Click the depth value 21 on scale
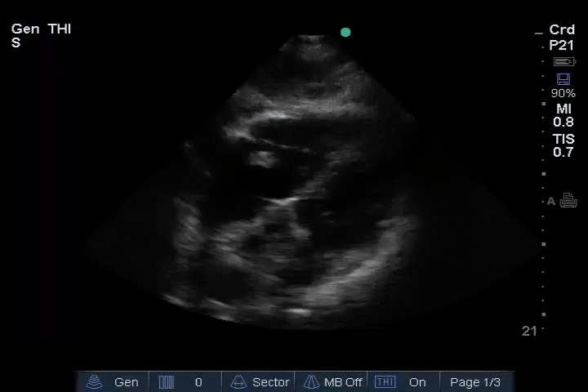Screen dimensions: 588x392 [529, 331]
